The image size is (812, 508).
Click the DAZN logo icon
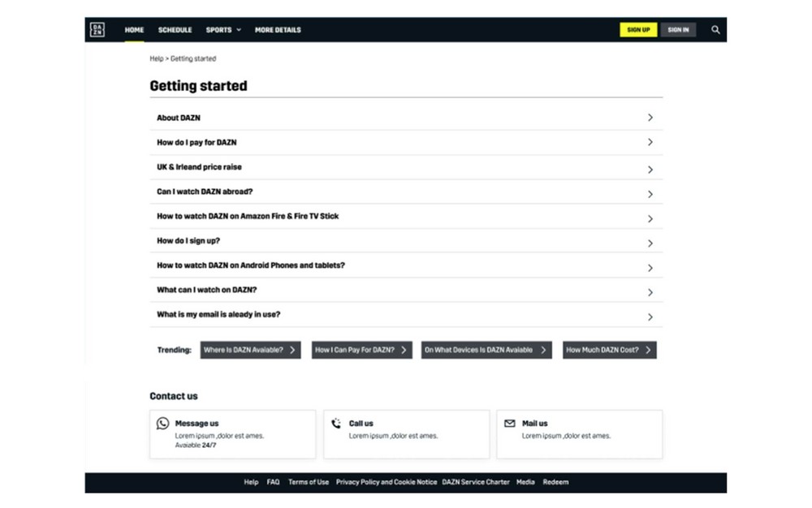(97, 29)
